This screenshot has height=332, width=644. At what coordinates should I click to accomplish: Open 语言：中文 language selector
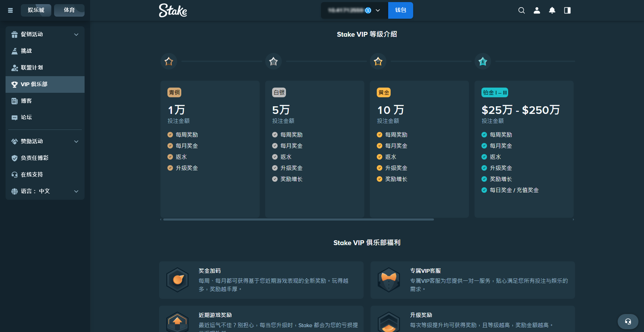(x=45, y=191)
